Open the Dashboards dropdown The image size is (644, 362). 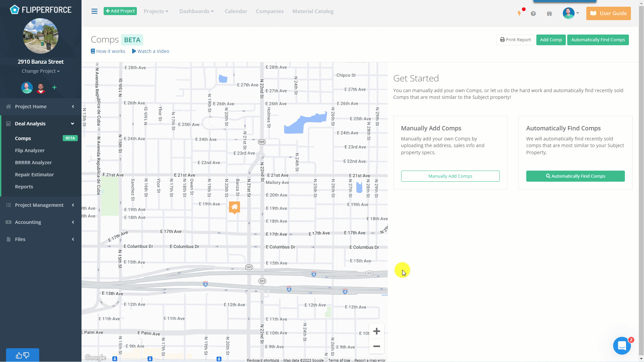coord(197,11)
